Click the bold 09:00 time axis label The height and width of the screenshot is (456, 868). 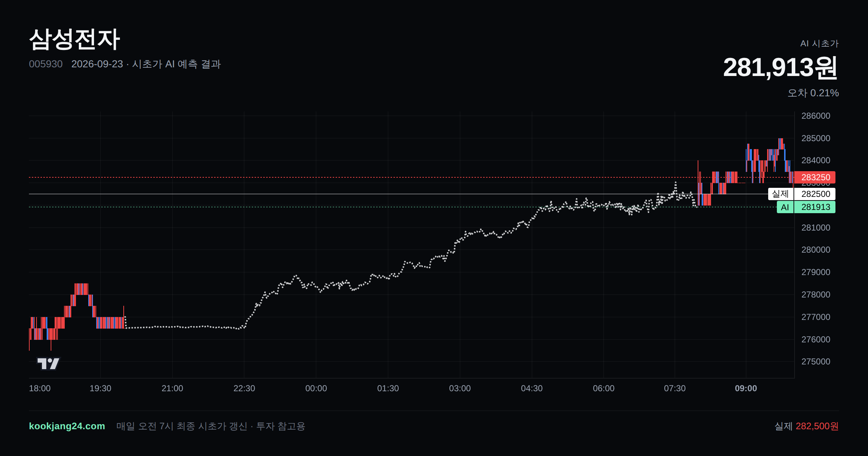(746, 388)
